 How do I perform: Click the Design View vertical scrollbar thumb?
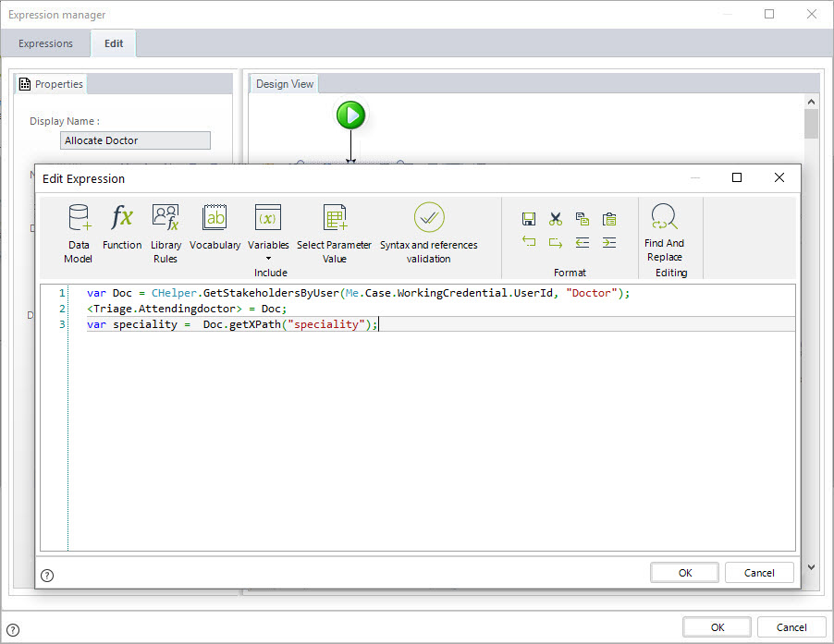click(811, 124)
